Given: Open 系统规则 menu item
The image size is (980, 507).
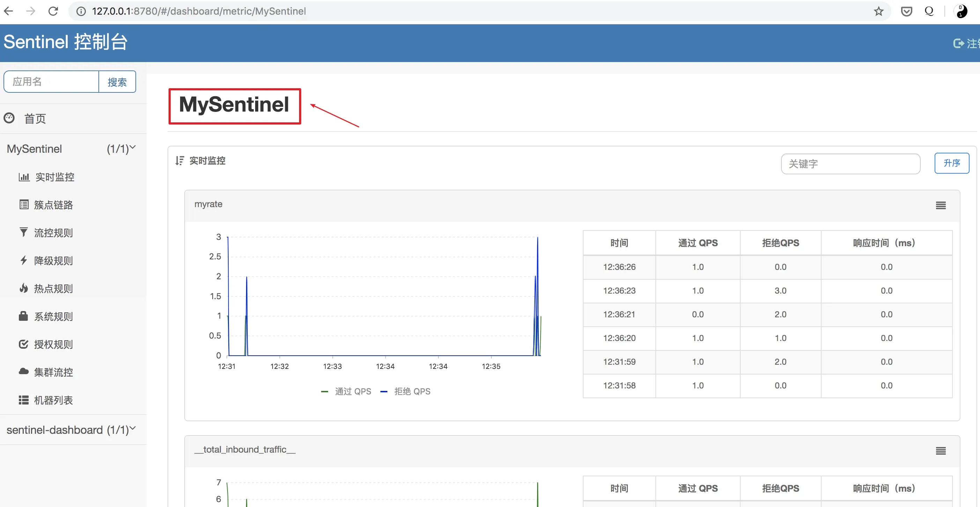Looking at the screenshot, I should click(54, 316).
